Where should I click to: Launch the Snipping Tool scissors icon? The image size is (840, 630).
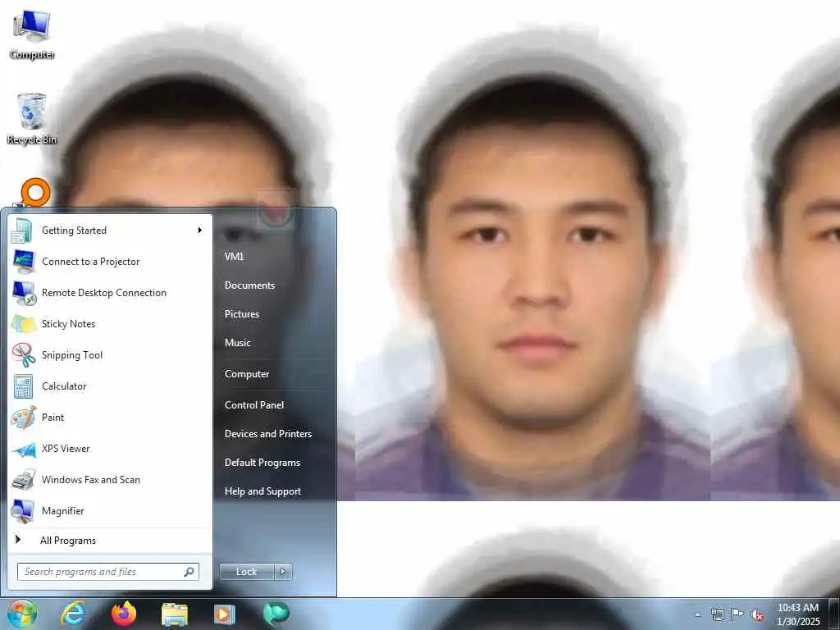[24, 355]
